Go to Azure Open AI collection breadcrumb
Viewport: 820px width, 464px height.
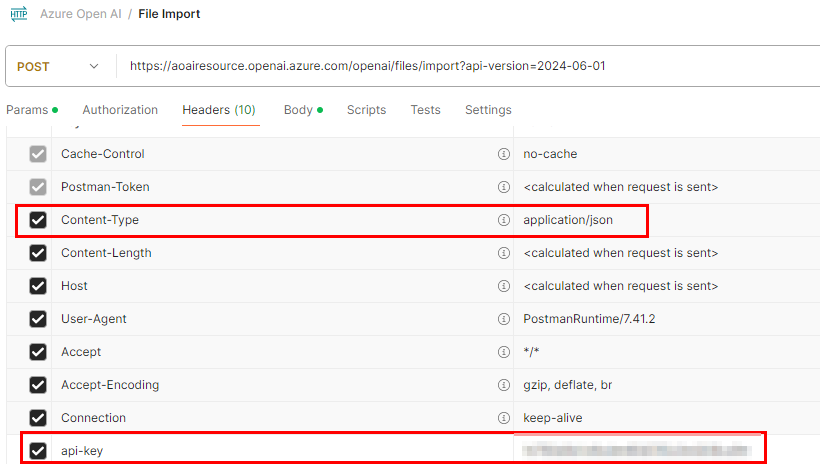point(81,14)
